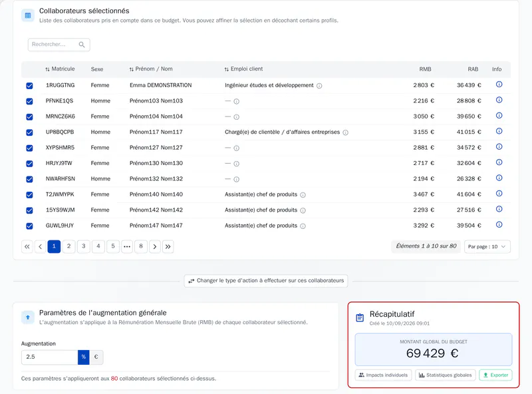Sort table by Emploi client column
Screen dimensions: 532x394
tap(243, 69)
